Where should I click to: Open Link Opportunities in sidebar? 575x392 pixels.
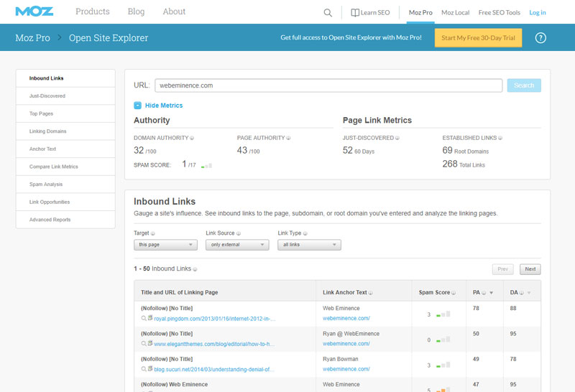65,202
